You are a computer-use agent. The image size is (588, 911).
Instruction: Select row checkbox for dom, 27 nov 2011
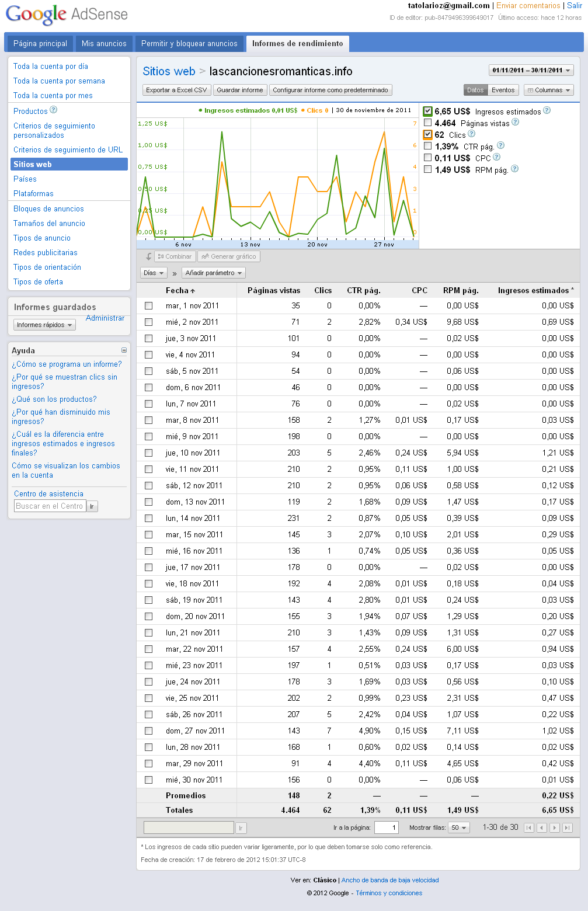[x=148, y=731]
